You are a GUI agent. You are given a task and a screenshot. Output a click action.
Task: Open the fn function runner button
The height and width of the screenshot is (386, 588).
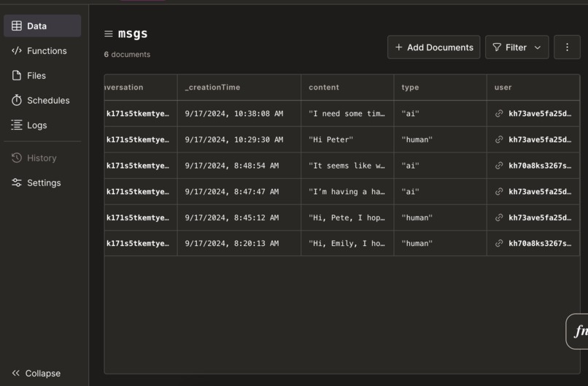(x=578, y=331)
